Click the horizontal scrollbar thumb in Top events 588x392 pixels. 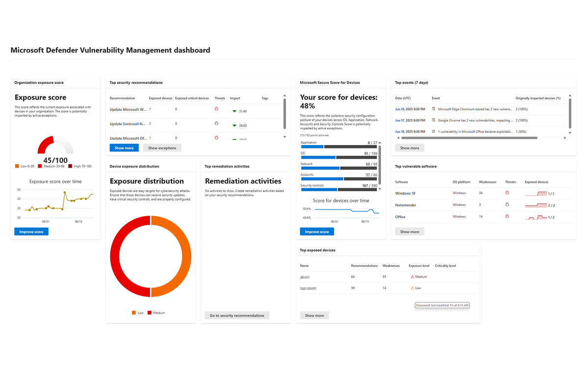[469, 138]
